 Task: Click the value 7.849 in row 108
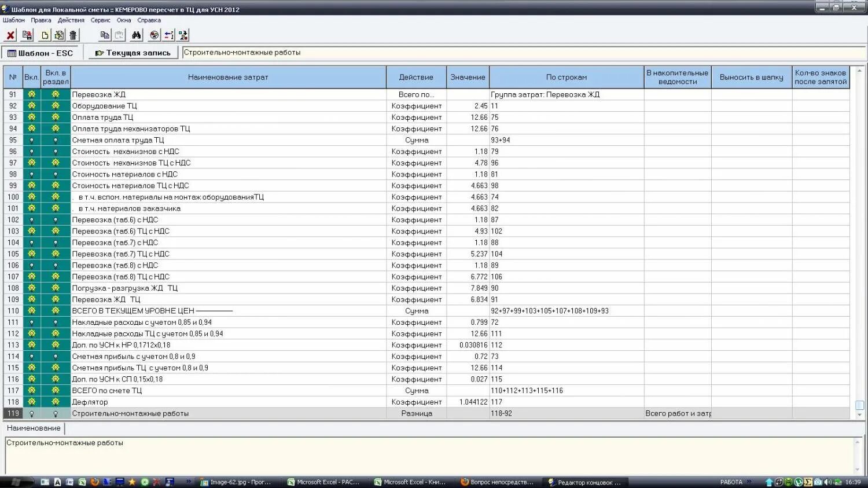click(468, 288)
